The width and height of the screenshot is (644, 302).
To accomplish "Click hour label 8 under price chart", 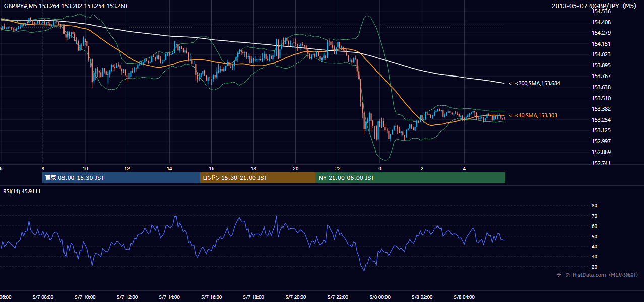I will [x=43, y=168].
